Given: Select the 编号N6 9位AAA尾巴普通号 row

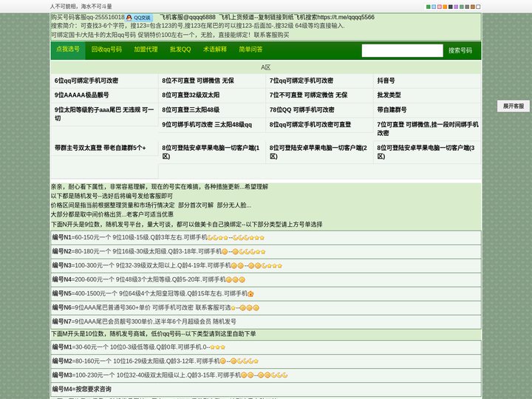Looking at the screenshot, I should pyautogui.click(x=266, y=307).
